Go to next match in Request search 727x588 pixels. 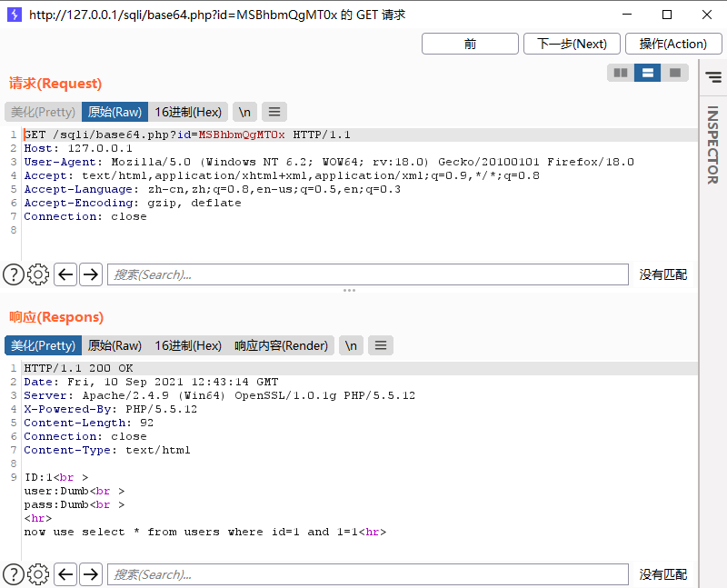(91, 274)
